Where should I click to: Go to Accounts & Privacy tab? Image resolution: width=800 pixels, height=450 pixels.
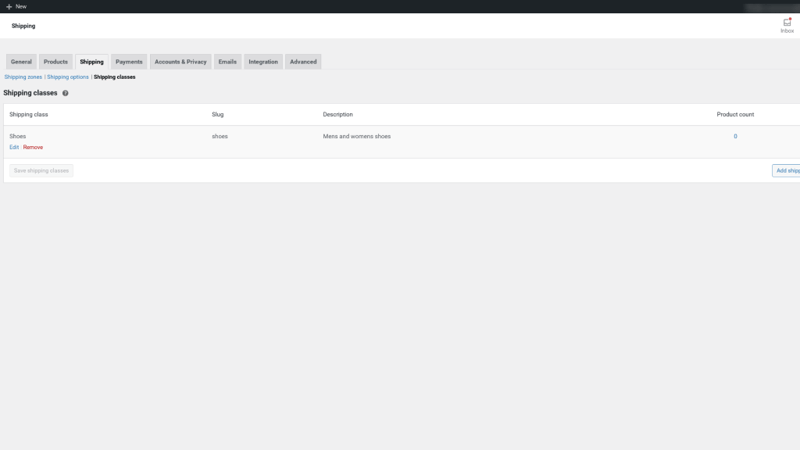181,62
